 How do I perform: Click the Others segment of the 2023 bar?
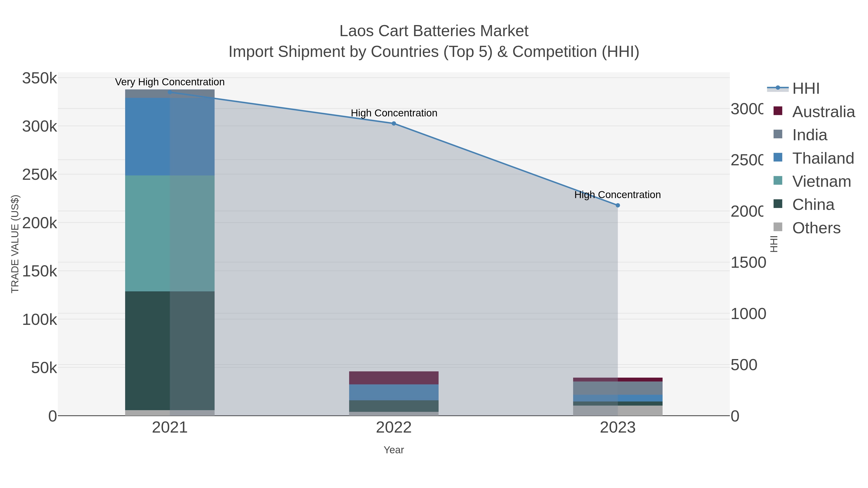618,411
